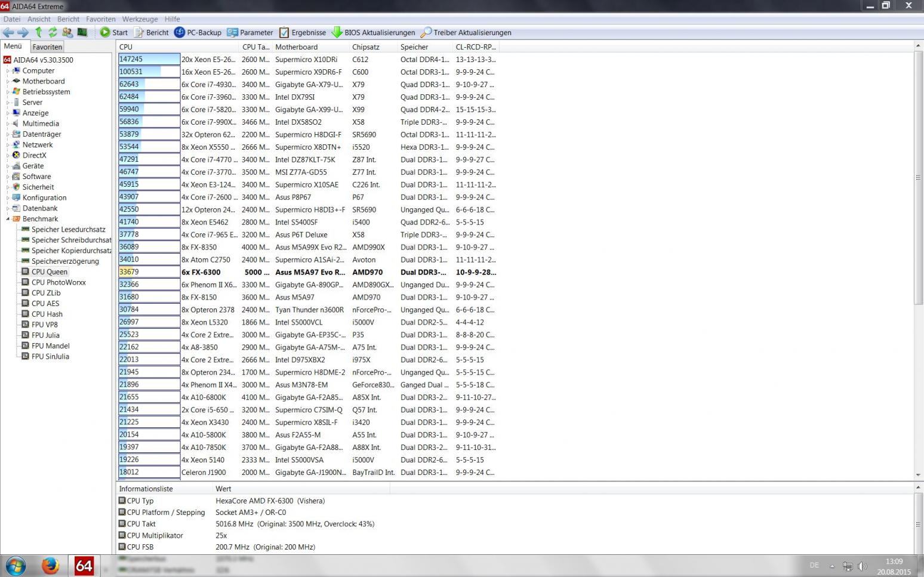Switch to the Menü sidebar tab
The image size is (924, 577).
pos(13,46)
